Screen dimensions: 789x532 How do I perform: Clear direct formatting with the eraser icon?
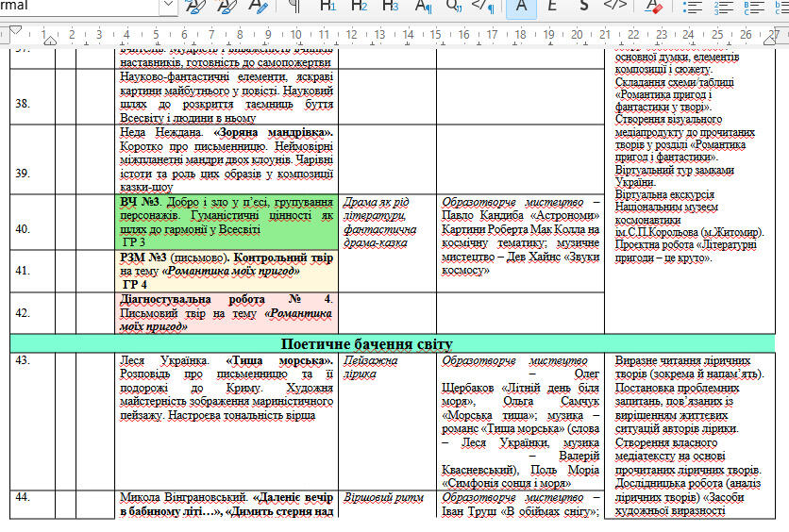pyautogui.click(x=653, y=6)
